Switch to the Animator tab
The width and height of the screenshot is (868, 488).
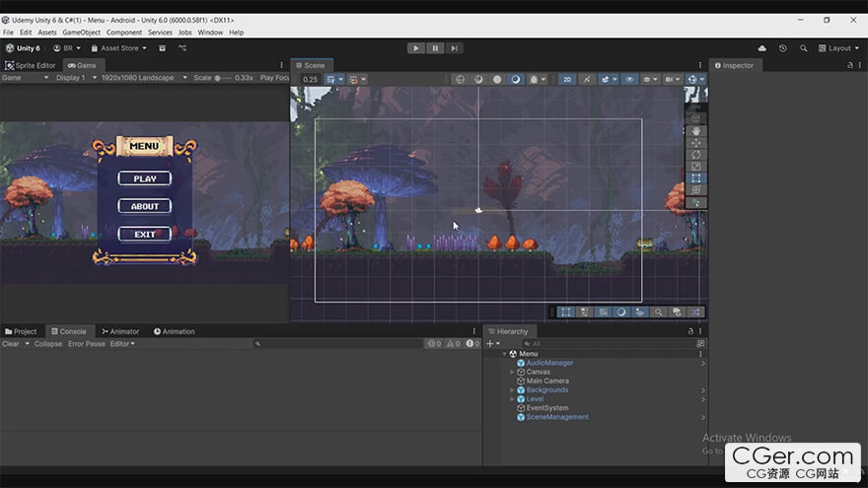tap(120, 331)
